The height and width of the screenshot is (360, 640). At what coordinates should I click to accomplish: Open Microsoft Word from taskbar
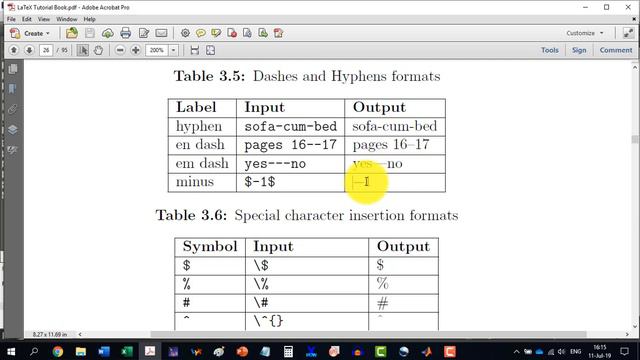[104, 351]
